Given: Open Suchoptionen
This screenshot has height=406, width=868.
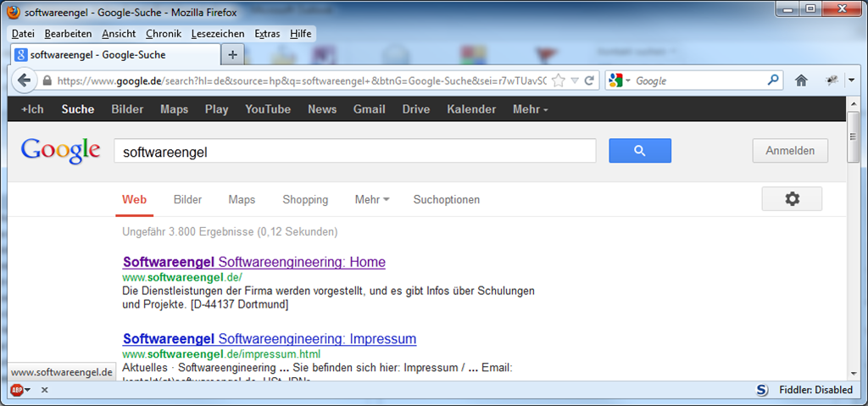Looking at the screenshot, I should click(x=447, y=200).
